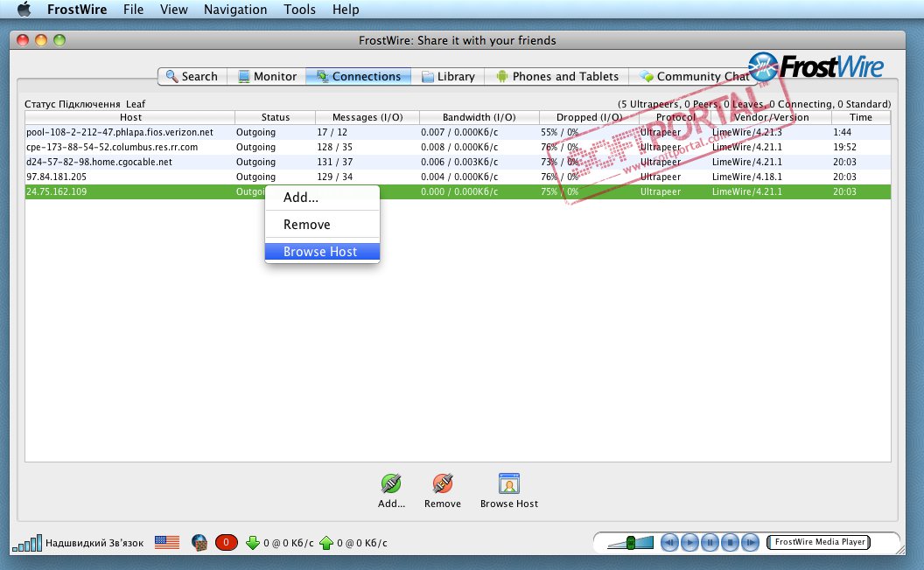Open the Library tab

pyautogui.click(x=448, y=77)
